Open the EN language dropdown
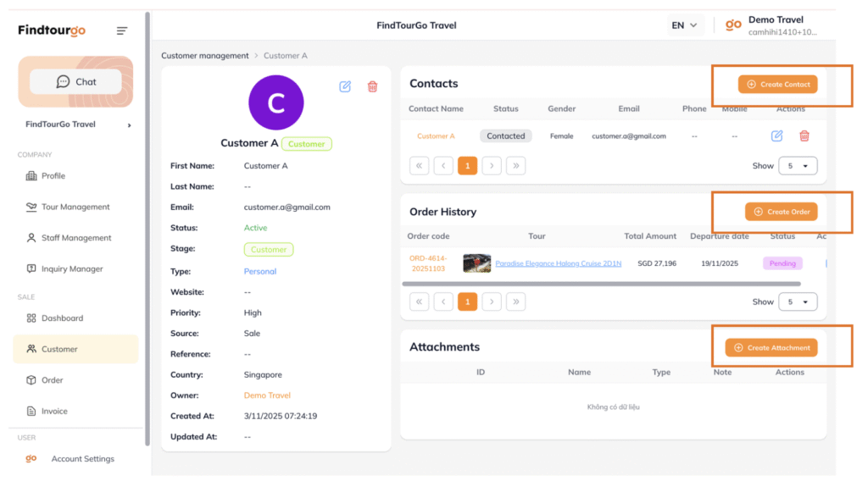 pos(684,25)
